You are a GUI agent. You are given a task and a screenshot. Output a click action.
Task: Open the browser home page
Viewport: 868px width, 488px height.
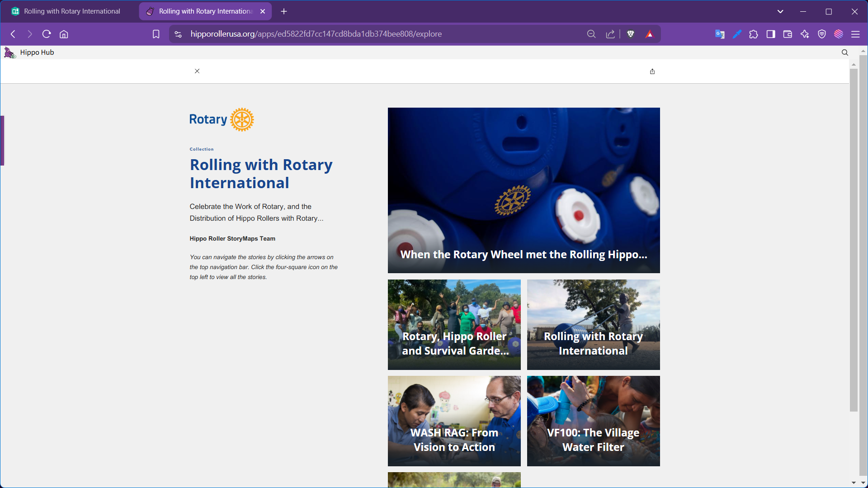(64, 34)
